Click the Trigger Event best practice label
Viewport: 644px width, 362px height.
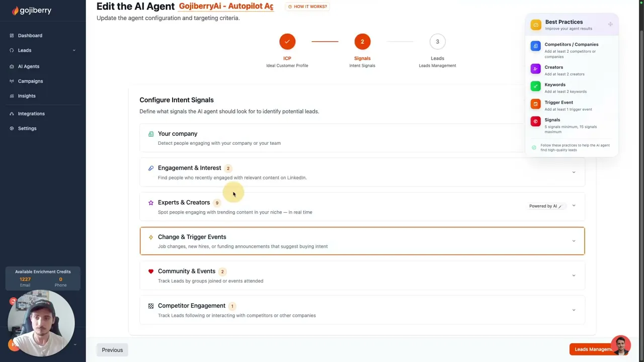click(x=558, y=102)
